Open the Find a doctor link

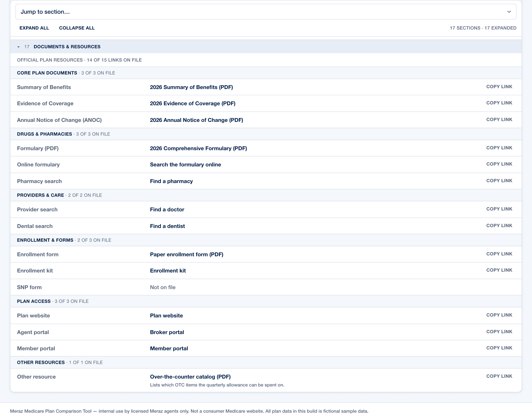click(167, 209)
